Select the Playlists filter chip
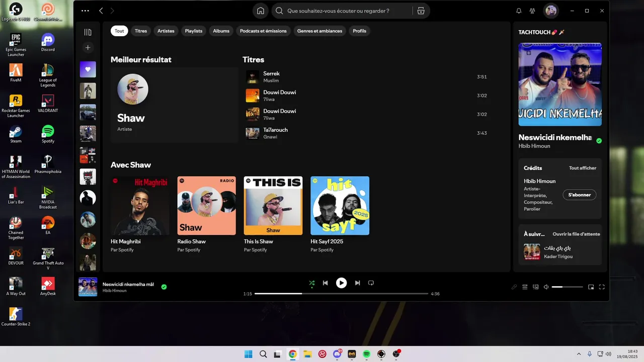This screenshot has height=362, width=644. click(x=194, y=31)
